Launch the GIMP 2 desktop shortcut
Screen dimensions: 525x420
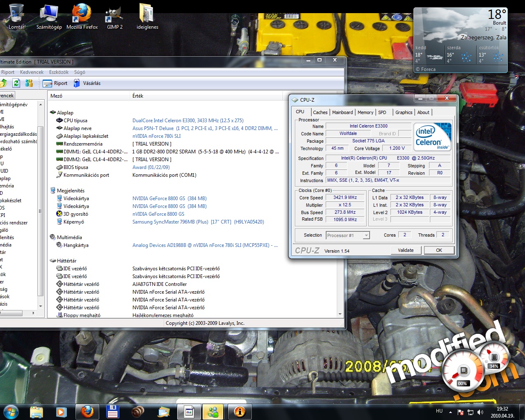tap(115, 16)
